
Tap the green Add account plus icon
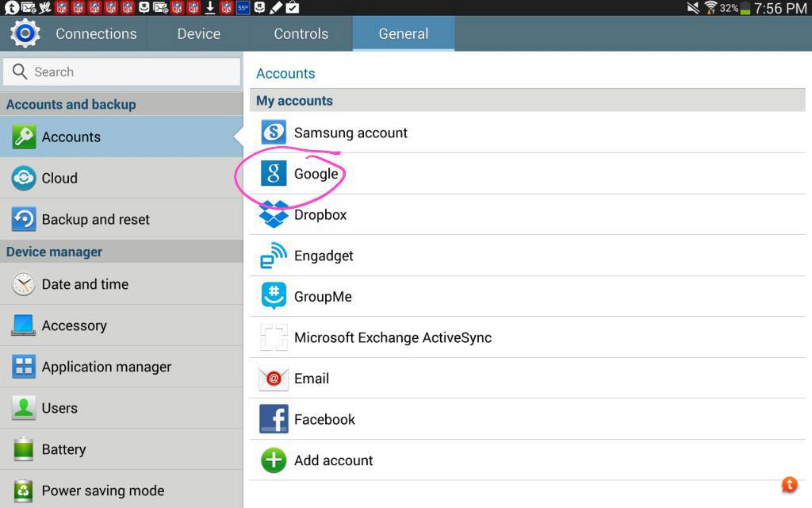[x=274, y=460]
